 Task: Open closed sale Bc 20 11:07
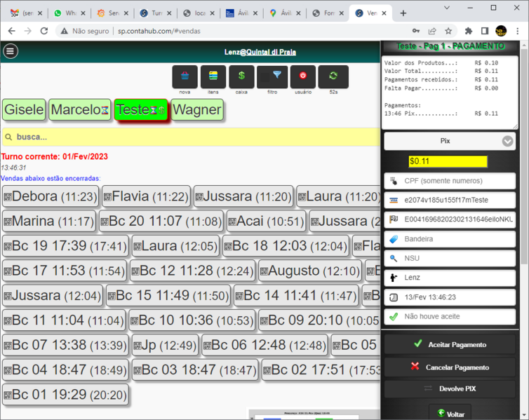(161, 221)
